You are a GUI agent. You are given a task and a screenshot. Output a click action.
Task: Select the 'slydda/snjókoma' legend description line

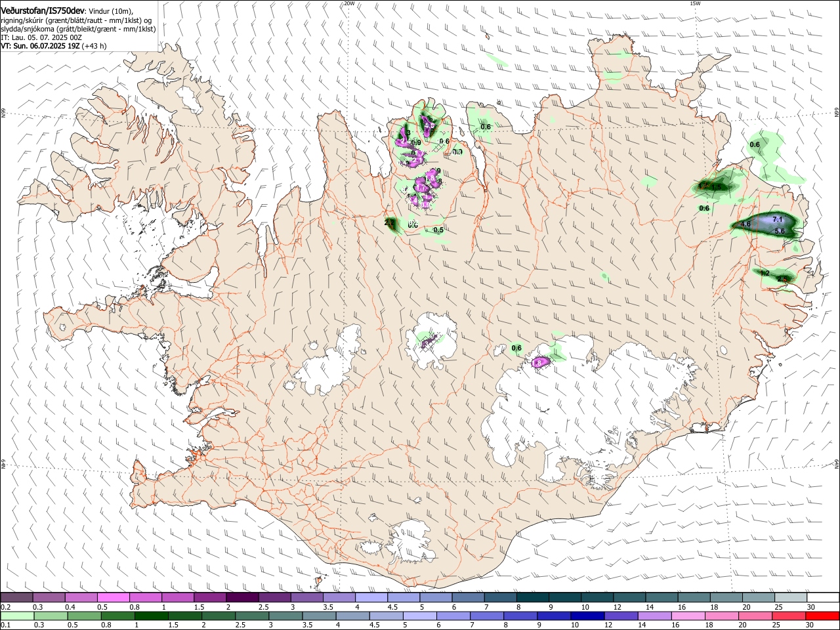point(78,29)
